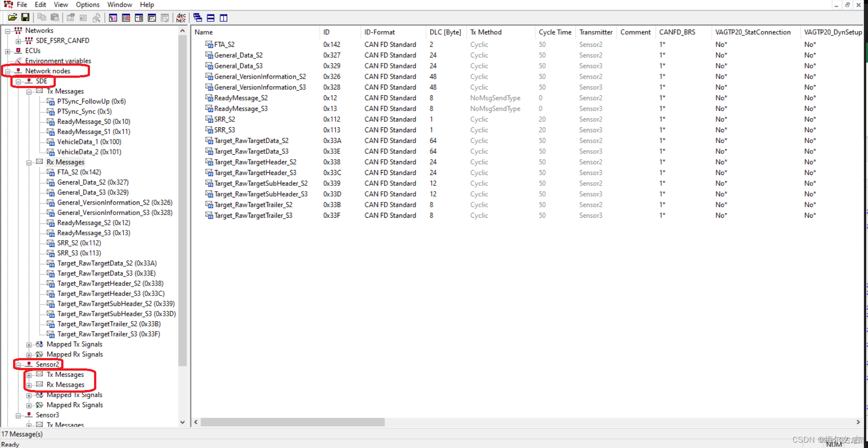This screenshot has height=448, width=868.
Task: Sort by the CANFD_BRS column header
Action: [684, 32]
